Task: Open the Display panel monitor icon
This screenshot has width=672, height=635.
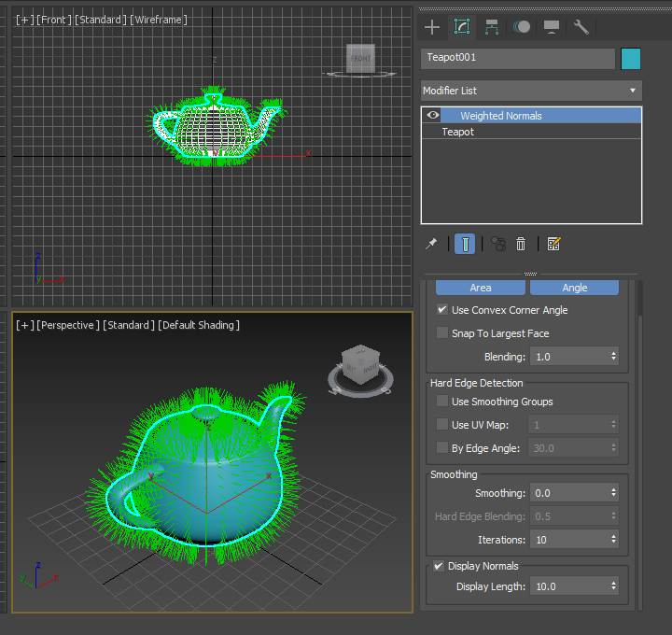Action: 552,27
